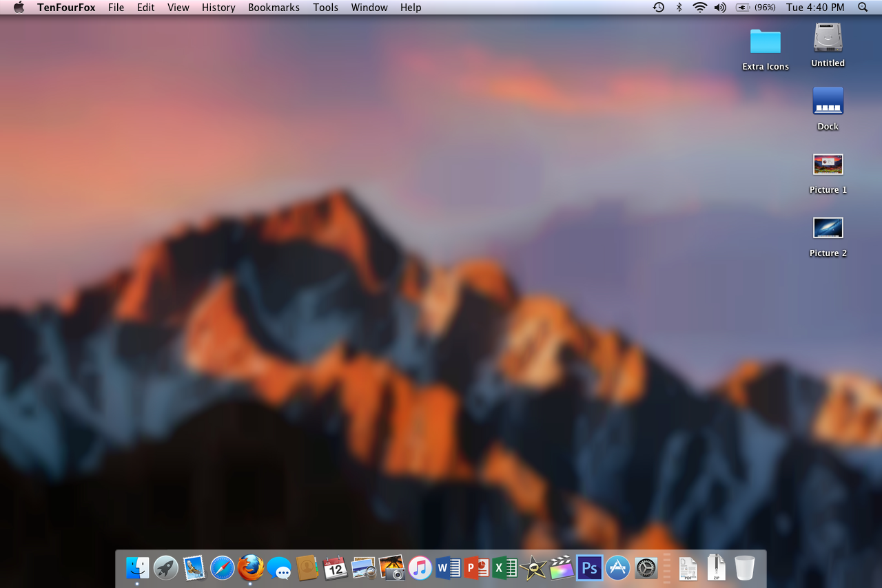Open System Preferences gear in Dock

click(646, 568)
